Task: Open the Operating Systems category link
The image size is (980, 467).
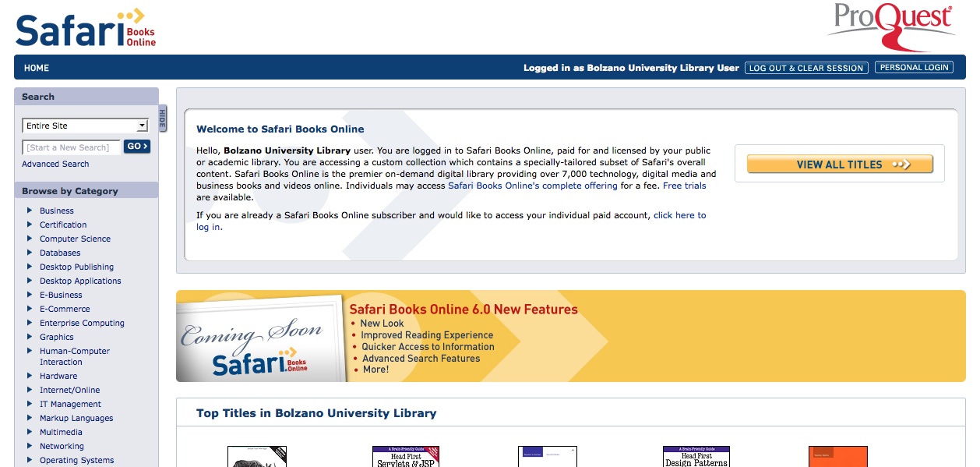Action: (x=77, y=460)
